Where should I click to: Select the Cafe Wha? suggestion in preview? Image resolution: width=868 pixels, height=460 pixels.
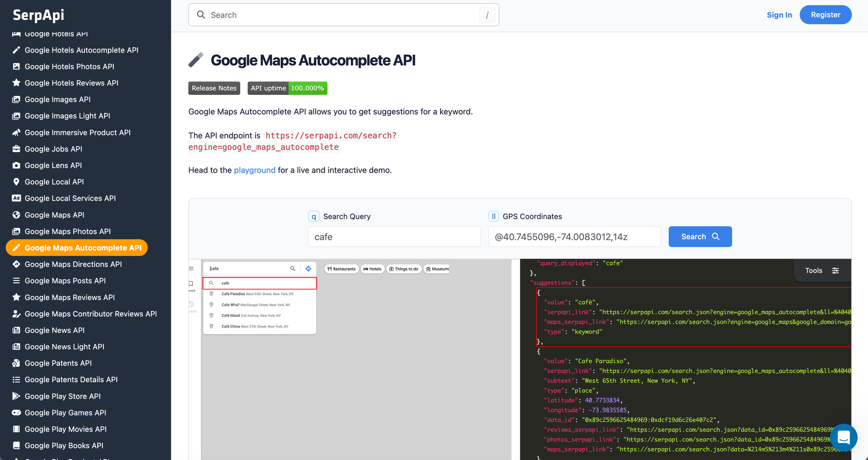(x=260, y=305)
